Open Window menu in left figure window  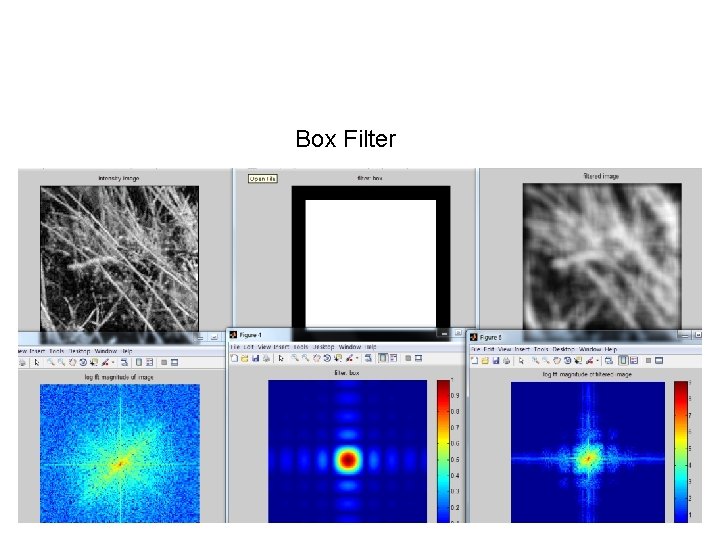click(106, 351)
